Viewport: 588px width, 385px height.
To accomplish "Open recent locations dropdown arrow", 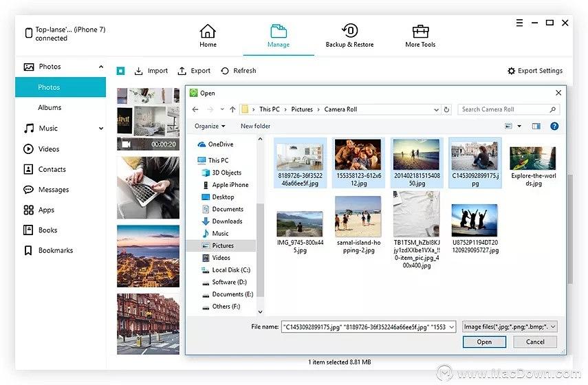I will [x=222, y=109].
